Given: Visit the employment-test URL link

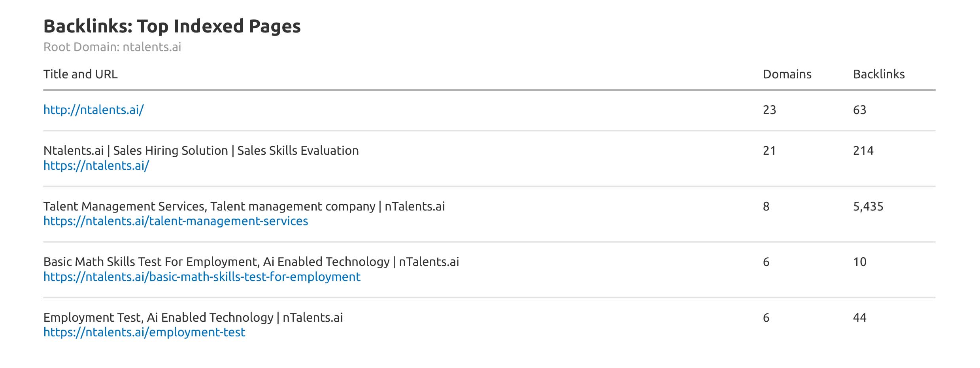Looking at the screenshot, I should 144,332.
